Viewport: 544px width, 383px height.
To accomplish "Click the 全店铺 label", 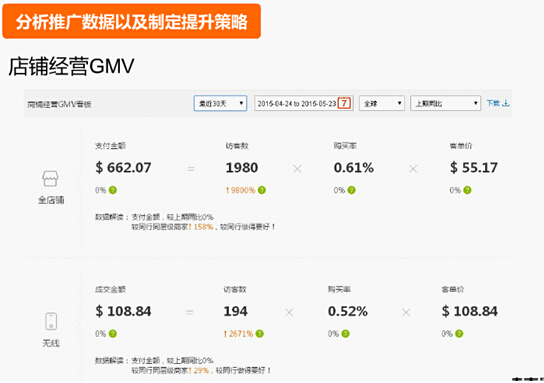I will (51, 200).
